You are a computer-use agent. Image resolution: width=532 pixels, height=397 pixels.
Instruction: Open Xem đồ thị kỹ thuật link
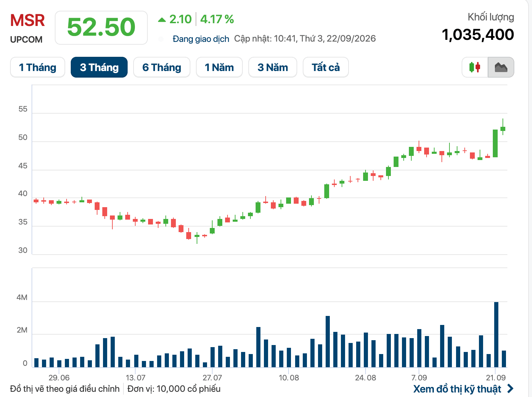[x=457, y=389]
